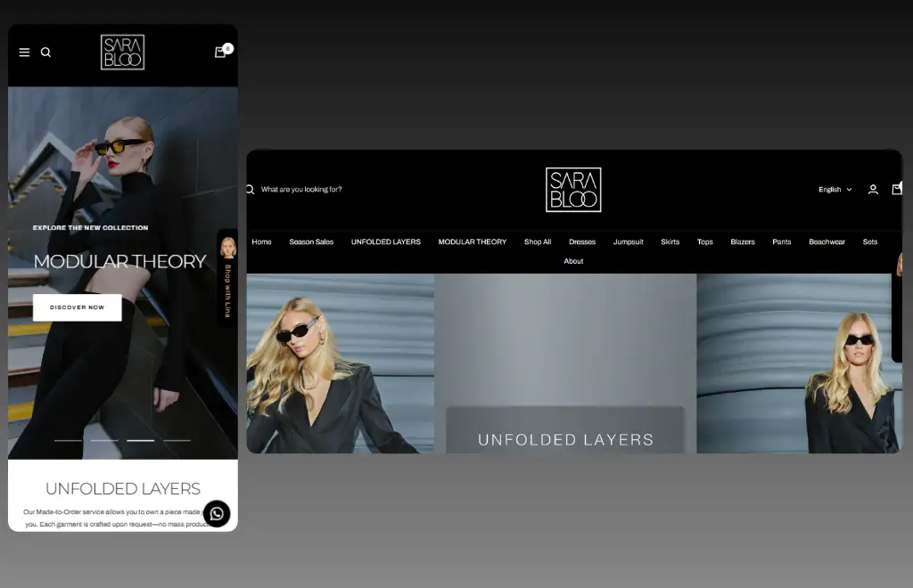Open the mobile shopping cart icon
913x588 pixels.
click(x=220, y=53)
